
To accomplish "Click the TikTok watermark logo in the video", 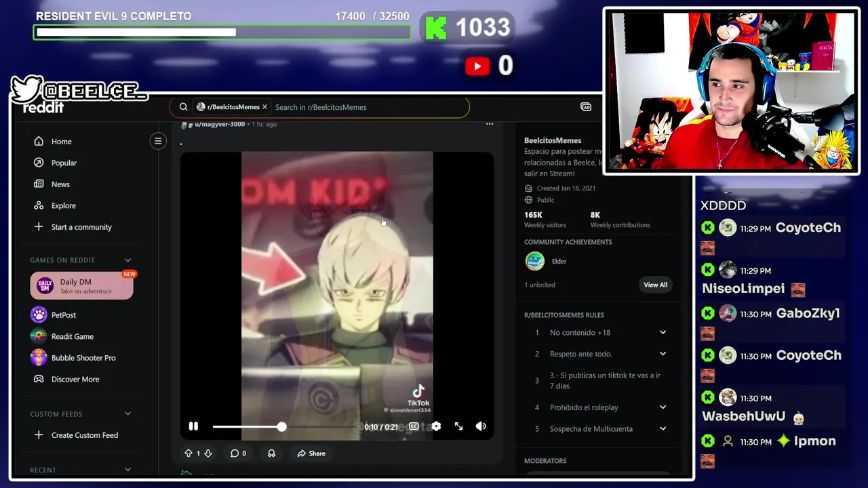I will pos(418,391).
